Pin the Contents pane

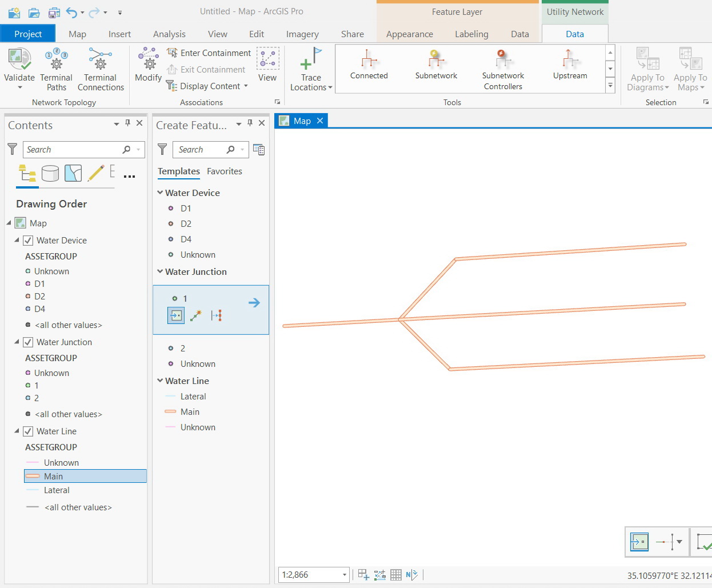[127, 123]
